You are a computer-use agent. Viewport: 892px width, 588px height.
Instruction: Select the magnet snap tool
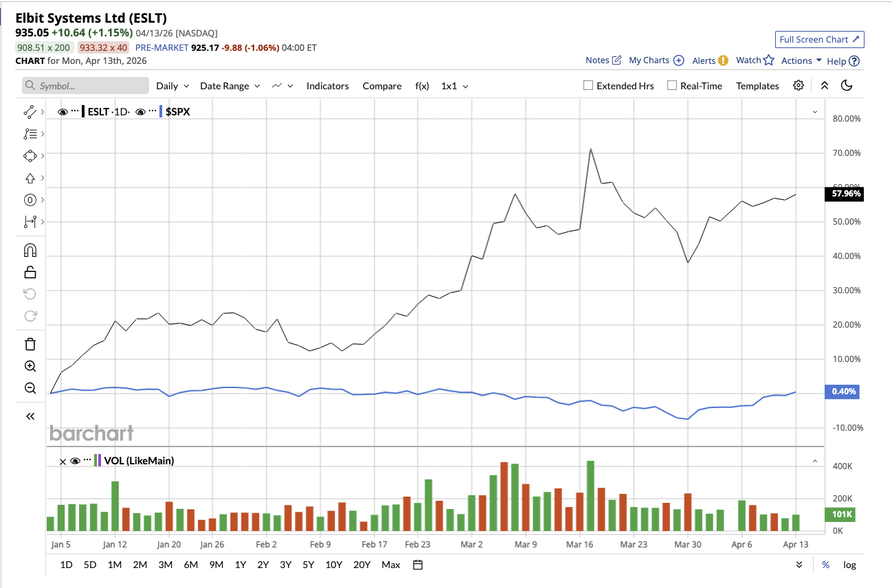[x=30, y=250]
